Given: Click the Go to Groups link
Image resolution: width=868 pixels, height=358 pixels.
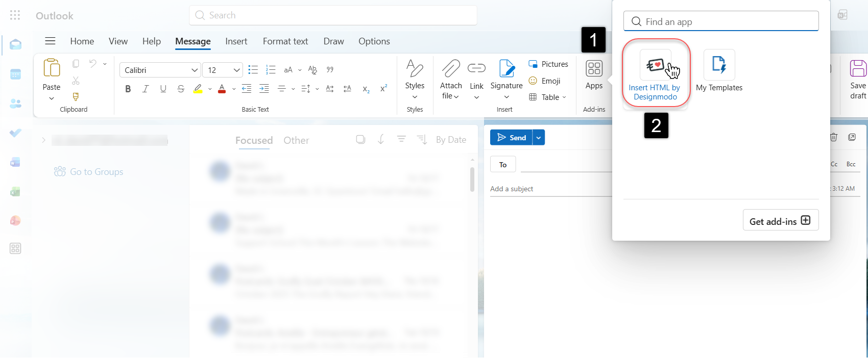Looking at the screenshot, I should point(89,172).
